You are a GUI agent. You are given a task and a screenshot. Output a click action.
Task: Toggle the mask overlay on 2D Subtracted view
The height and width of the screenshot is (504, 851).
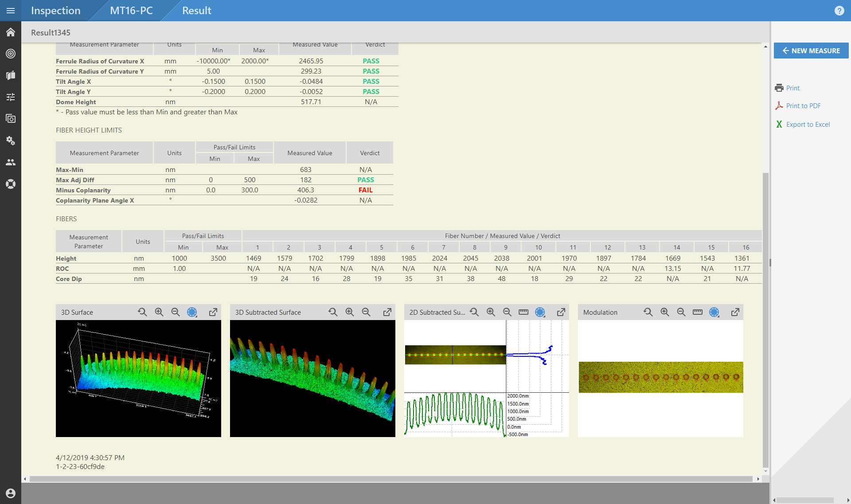coord(540,312)
